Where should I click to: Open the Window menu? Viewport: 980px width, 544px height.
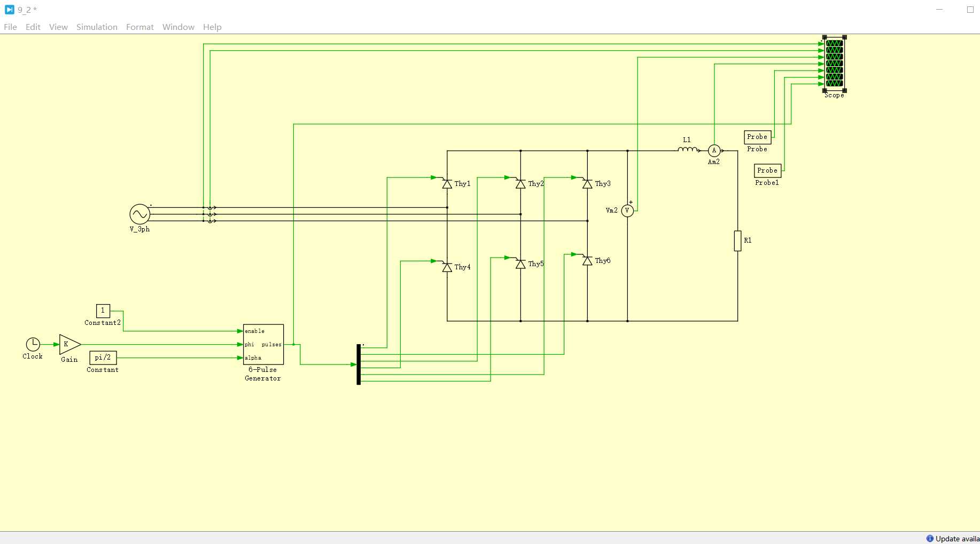(x=178, y=27)
